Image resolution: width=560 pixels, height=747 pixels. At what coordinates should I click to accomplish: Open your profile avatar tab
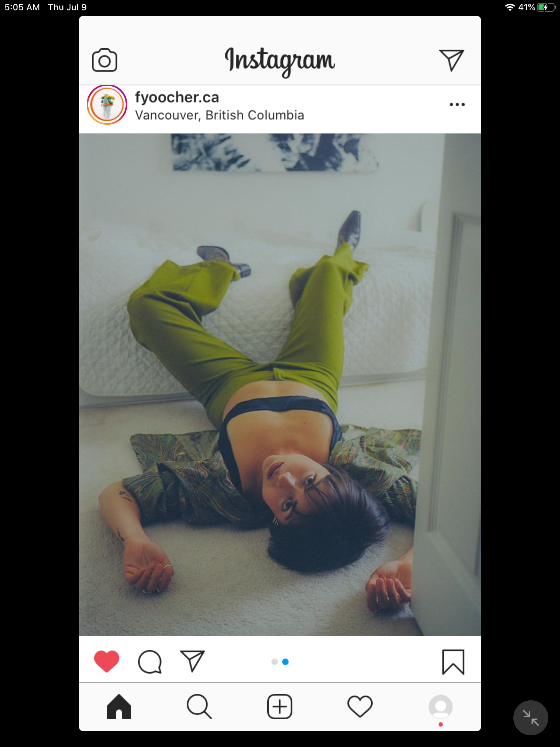tap(440, 707)
